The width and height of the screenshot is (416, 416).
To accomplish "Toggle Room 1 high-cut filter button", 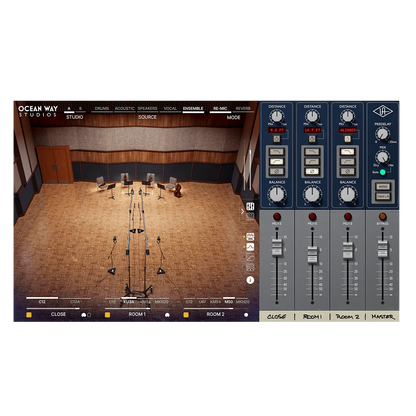I will point(312,152).
